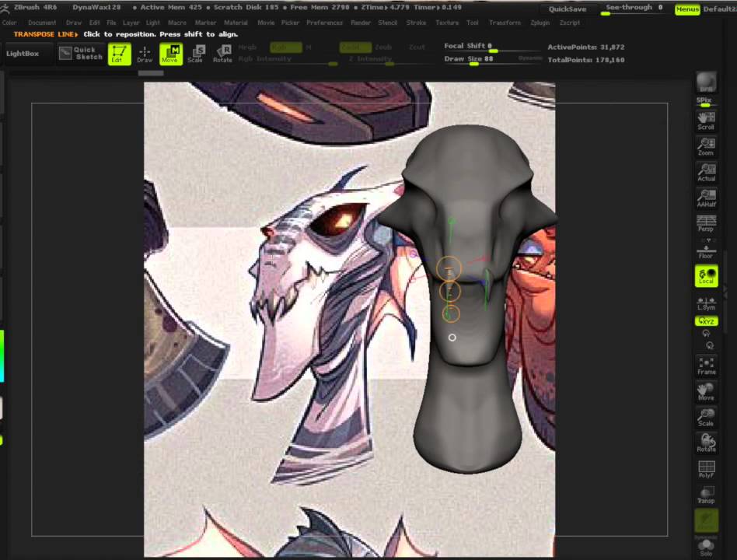Open the Texture menu
Viewport: 737px width, 560px height.
[446, 23]
